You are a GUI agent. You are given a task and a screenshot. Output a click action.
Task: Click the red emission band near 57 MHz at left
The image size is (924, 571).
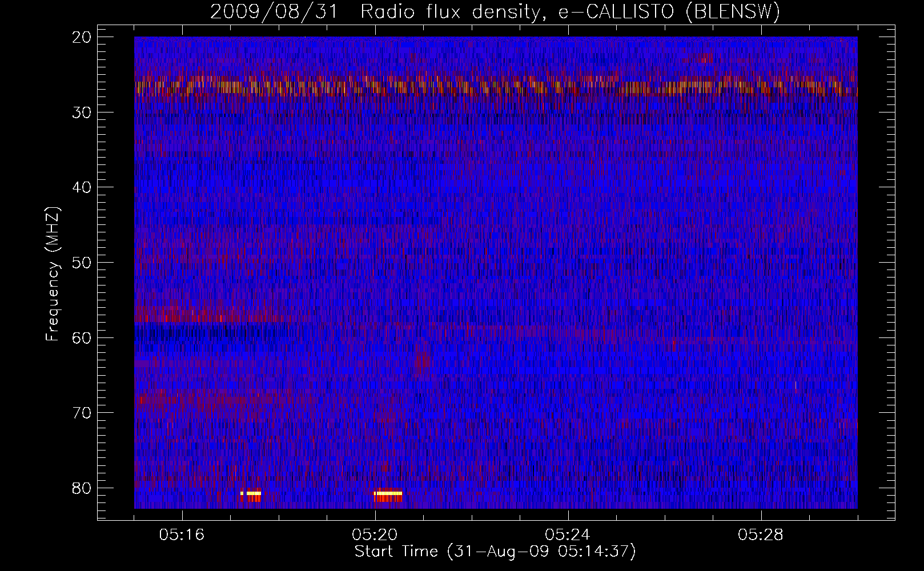(x=206, y=314)
